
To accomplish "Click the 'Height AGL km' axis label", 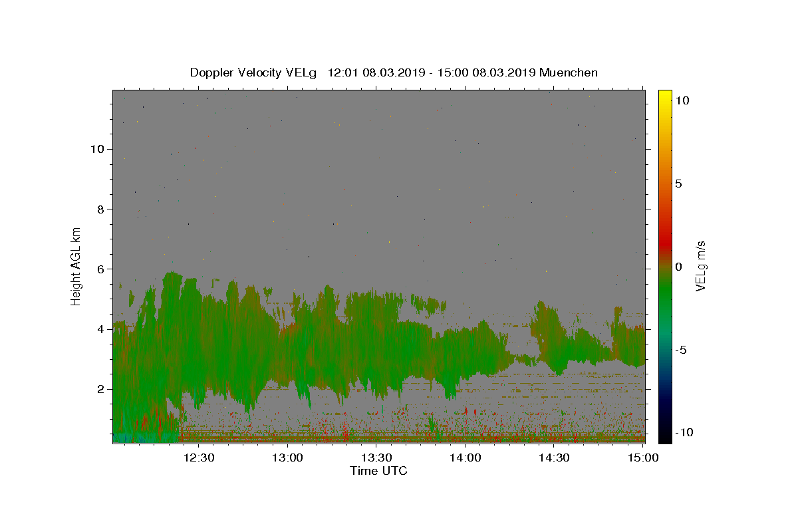I will pos(76,267).
